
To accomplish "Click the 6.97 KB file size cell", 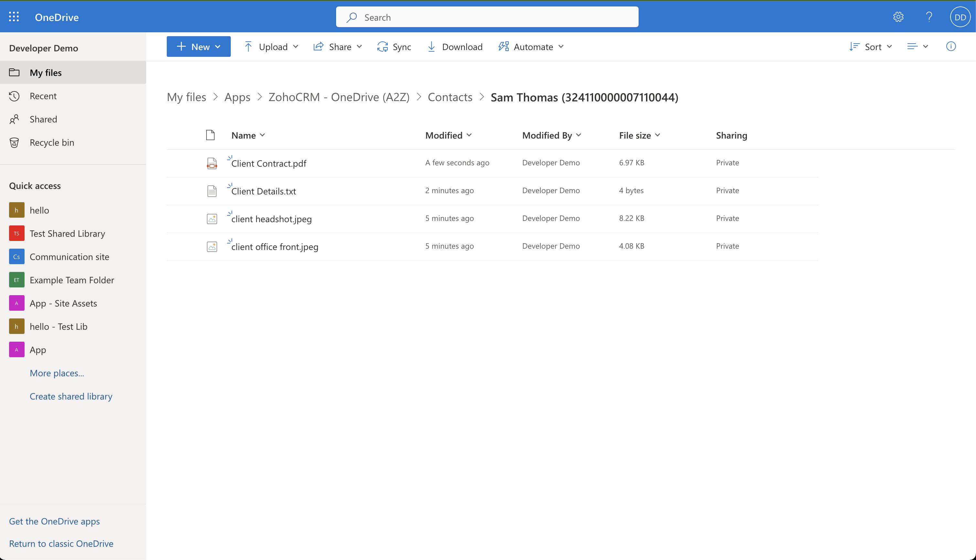I will point(631,163).
